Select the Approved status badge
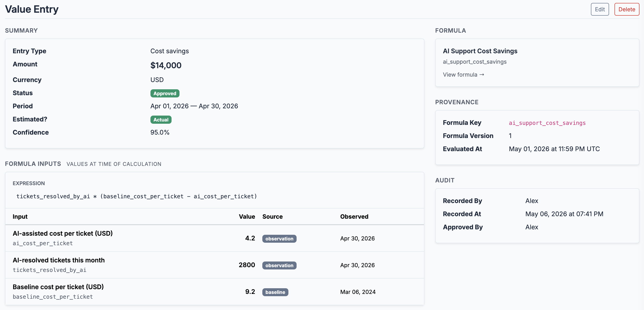This screenshot has height=310, width=644. tap(165, 93)
